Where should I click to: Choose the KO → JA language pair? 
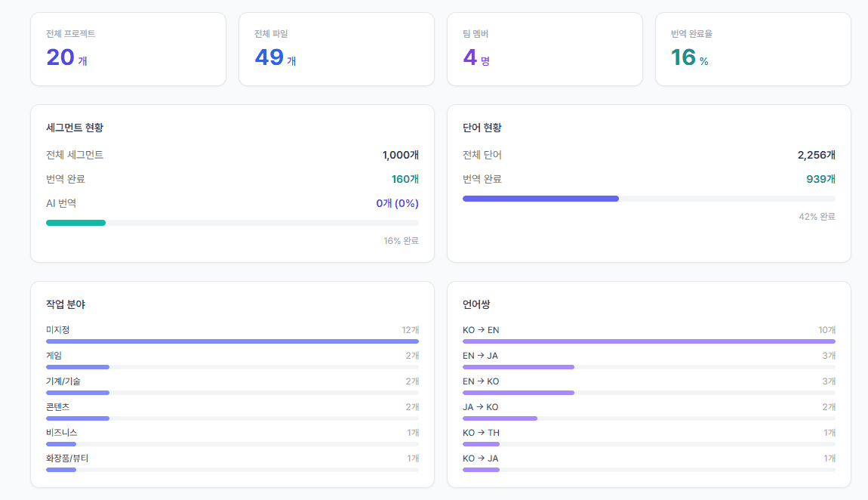point(649,463)
